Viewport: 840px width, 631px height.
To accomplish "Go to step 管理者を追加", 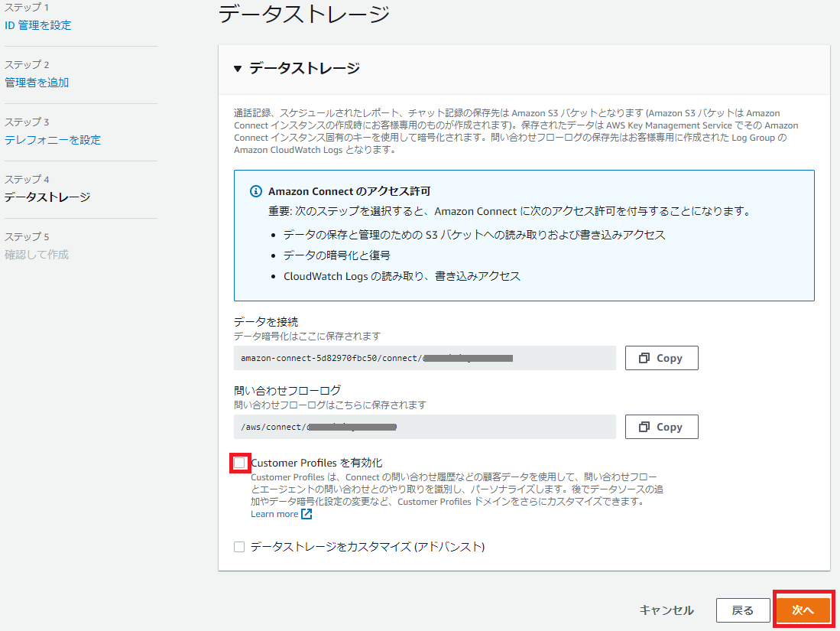I will [37, 83].
